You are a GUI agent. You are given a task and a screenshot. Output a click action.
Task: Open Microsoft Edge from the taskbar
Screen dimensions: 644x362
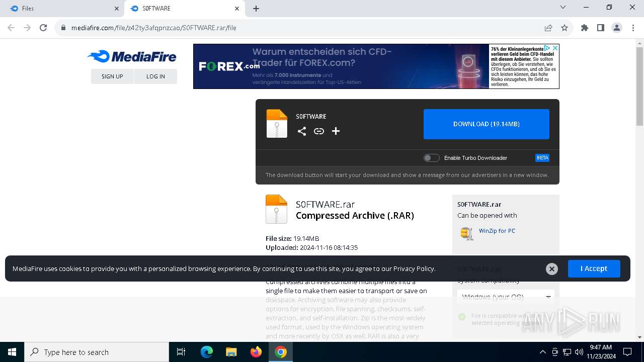tap(207, 352)
